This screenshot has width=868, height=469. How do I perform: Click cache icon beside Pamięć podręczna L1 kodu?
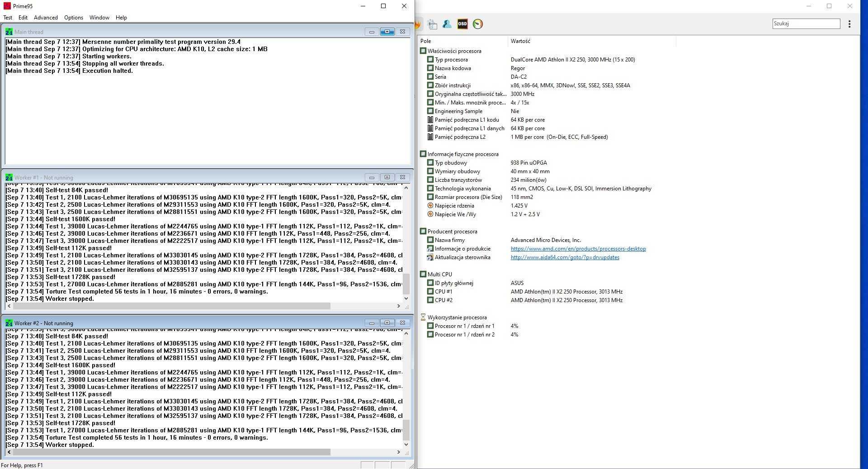[x=430, y=119]
